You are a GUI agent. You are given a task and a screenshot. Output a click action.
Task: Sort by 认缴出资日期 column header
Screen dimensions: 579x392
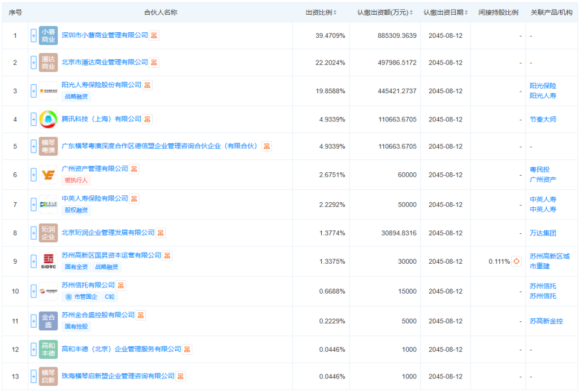(x=446, y=12)
